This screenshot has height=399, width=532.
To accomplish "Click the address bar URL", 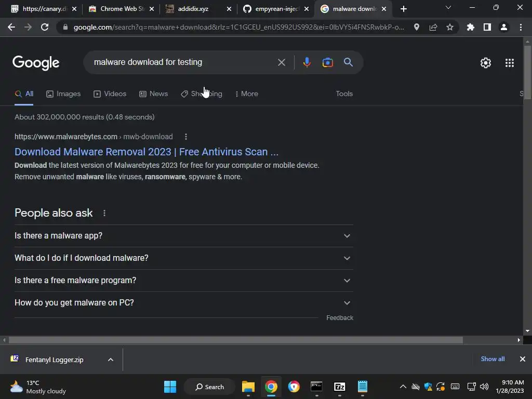I will coord(239,27).
